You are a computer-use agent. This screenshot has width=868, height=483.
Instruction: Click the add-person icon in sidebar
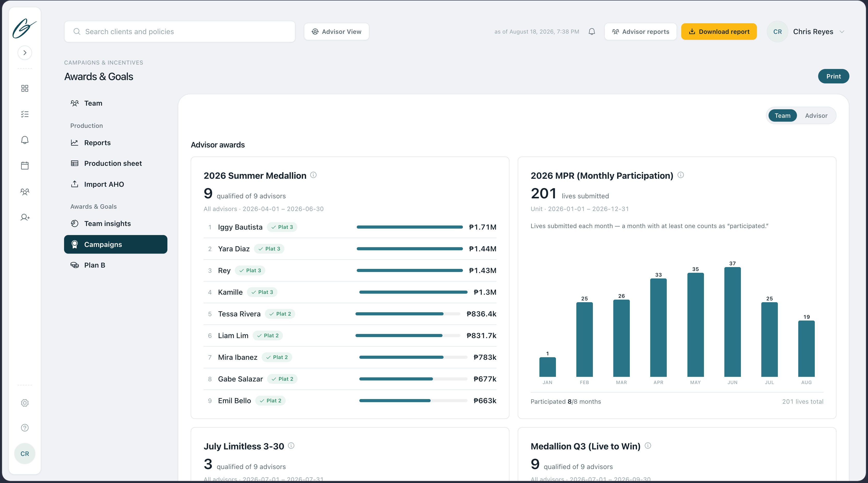click(x=25, y=217)
